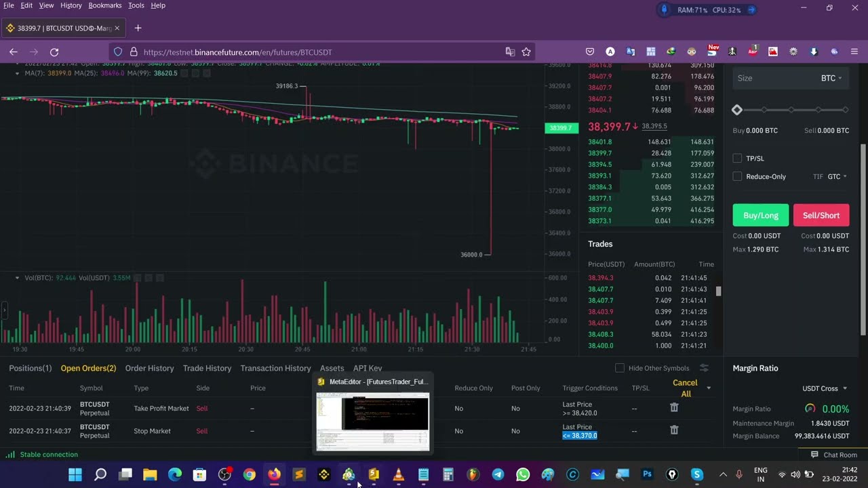Click the trades list scrollbar

718,291
